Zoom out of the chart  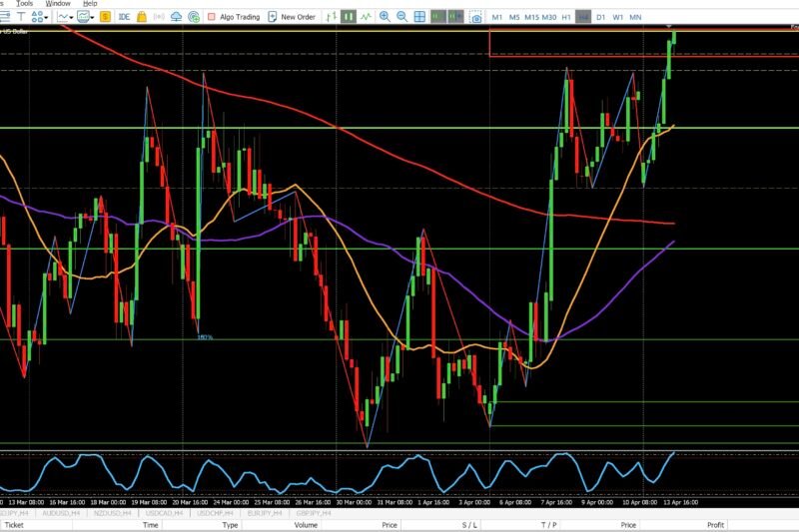tap(402, 17)
